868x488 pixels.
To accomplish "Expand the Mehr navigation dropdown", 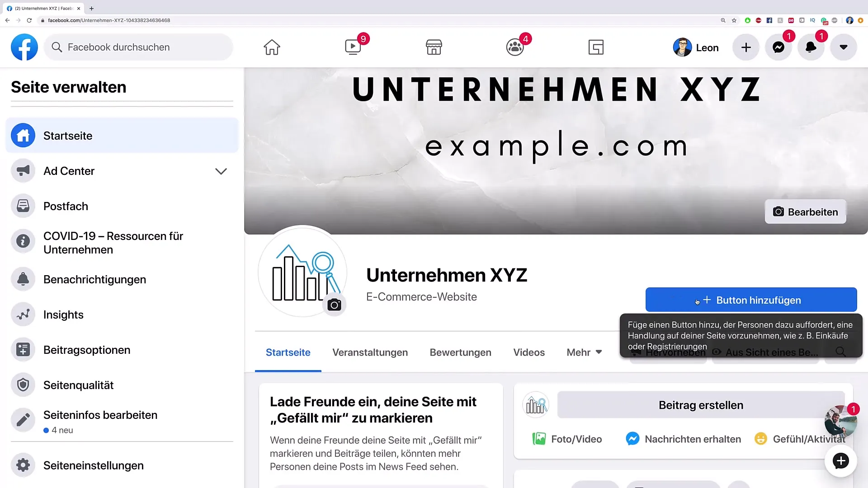I will pos(584,352).
